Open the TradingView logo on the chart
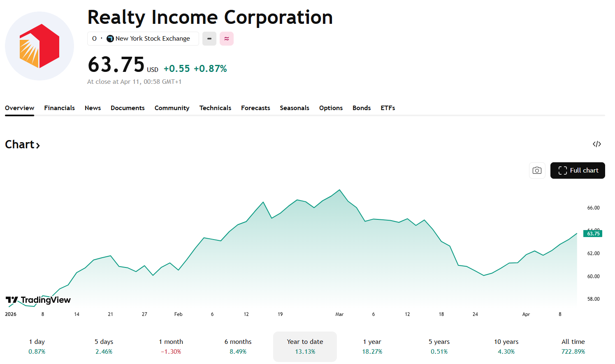This screenshot has width=615, height=364. pos(38,300)
